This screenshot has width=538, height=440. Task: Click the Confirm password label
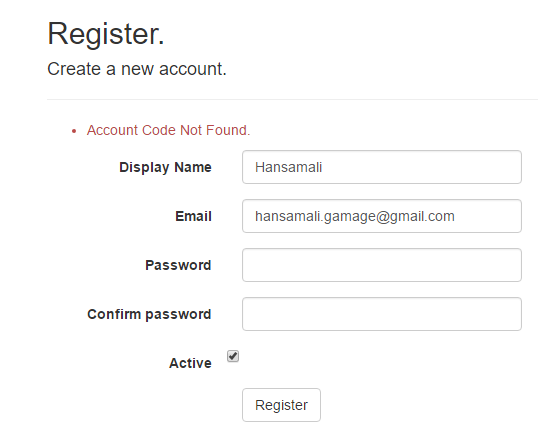point(149,314)
